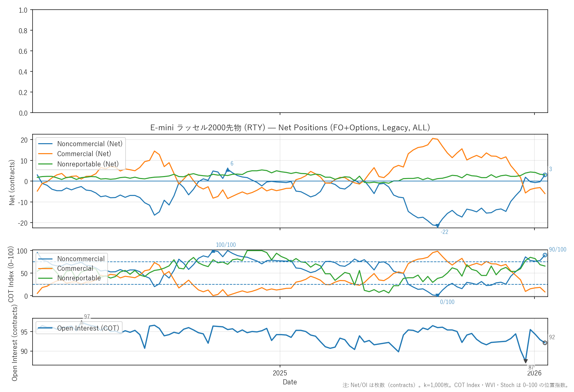Select the Nonreportable label in the COT Index legend
Viewport: 574px width, 392px height.
point(79,278)
